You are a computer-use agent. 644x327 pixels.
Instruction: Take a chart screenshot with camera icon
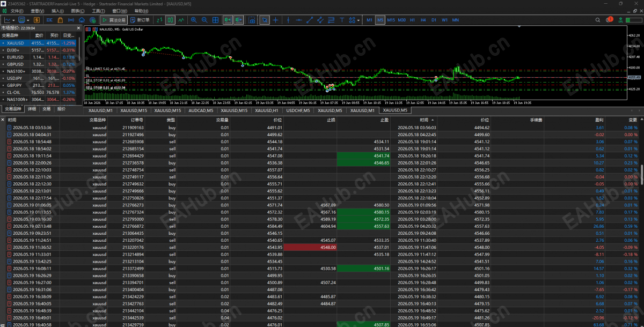tap(252, 20)
